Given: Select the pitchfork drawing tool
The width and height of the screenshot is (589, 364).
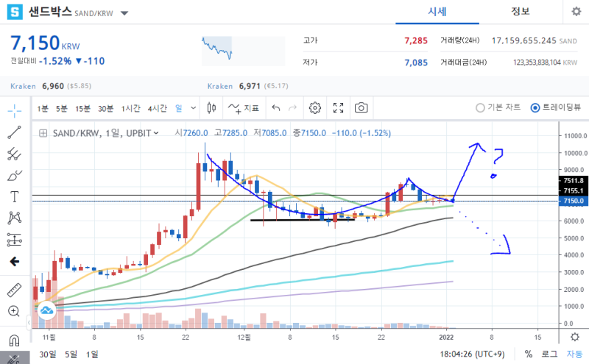Looking at the screenshot, I should coord(15,154).
